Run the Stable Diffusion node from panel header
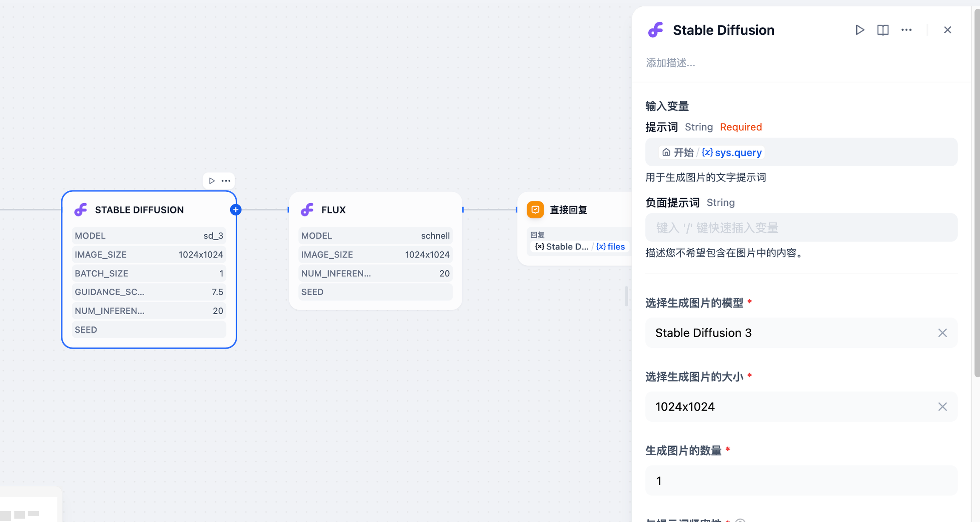 [860, 30]
